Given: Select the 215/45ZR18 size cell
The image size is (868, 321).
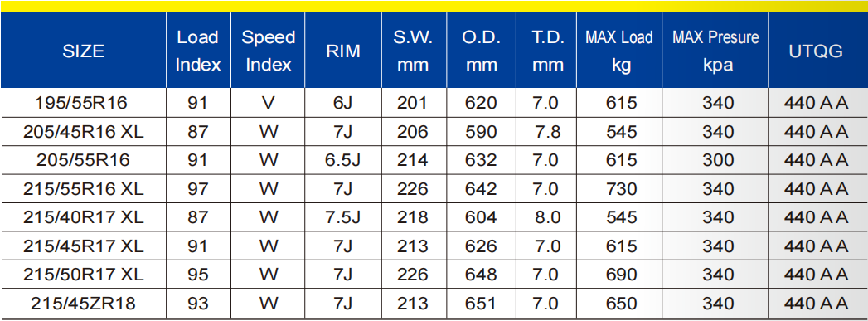Looking at the screenshot, I should 83,304.
